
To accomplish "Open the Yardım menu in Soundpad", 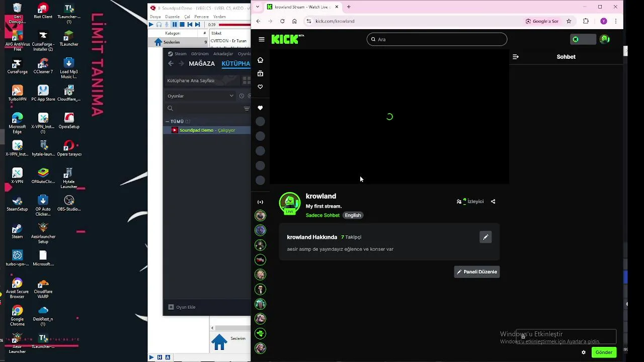I will point(219,17).
